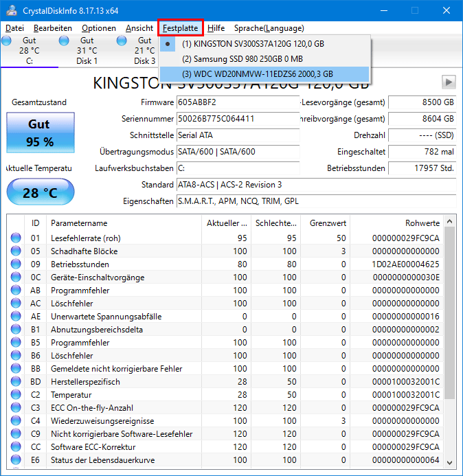463x476 pixels.
Task: Select WDC WD20NMVW-11EDZS6 2000,3 GB entry
Action: 264,74
